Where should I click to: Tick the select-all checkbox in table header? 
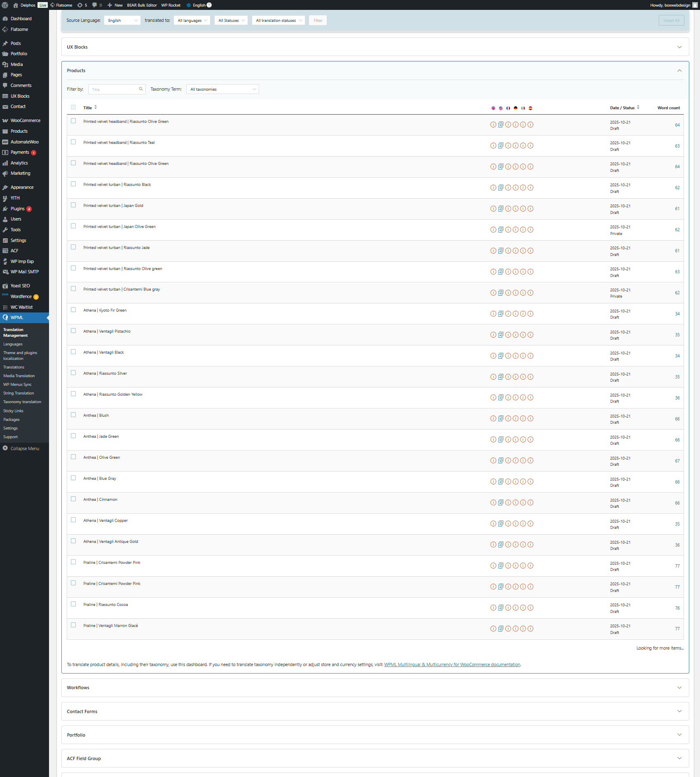point(73,107)
